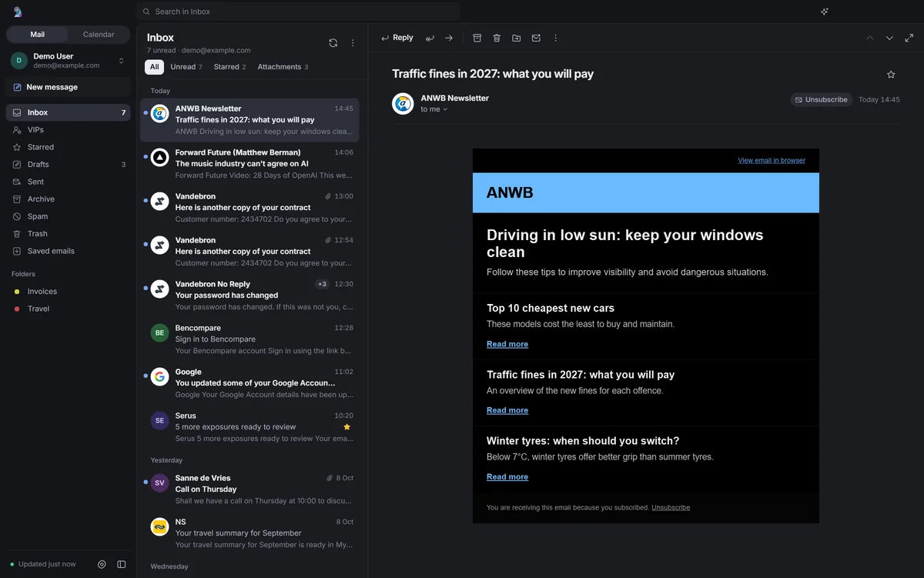
Task: Open the Invoices folder with yellow dot
Action: coord(68,292)
